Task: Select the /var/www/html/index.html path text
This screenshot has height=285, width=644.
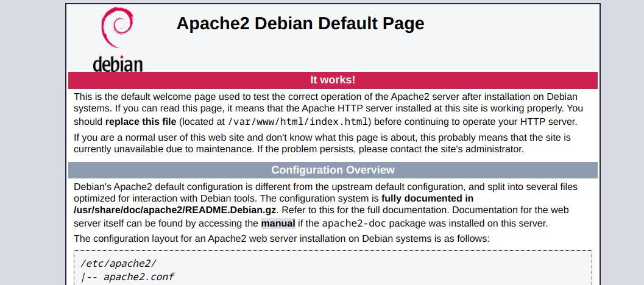Action: coord(299,122)
